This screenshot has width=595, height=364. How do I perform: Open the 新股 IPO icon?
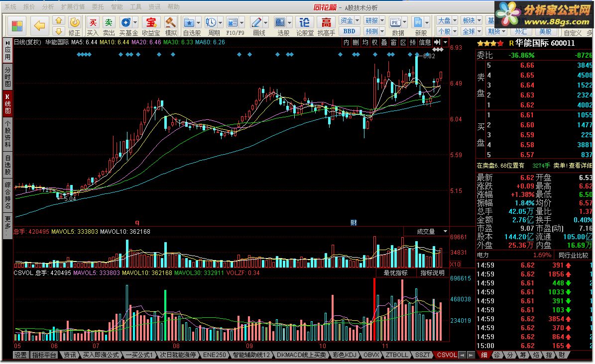tap(418, 23)
